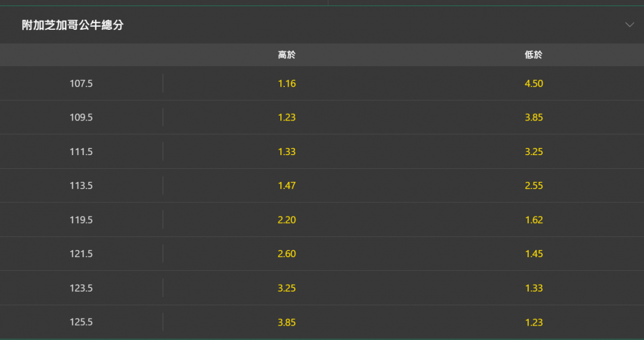
Task: Select over 113.5 odds 1.47
Action: click(x=287, y=186)
